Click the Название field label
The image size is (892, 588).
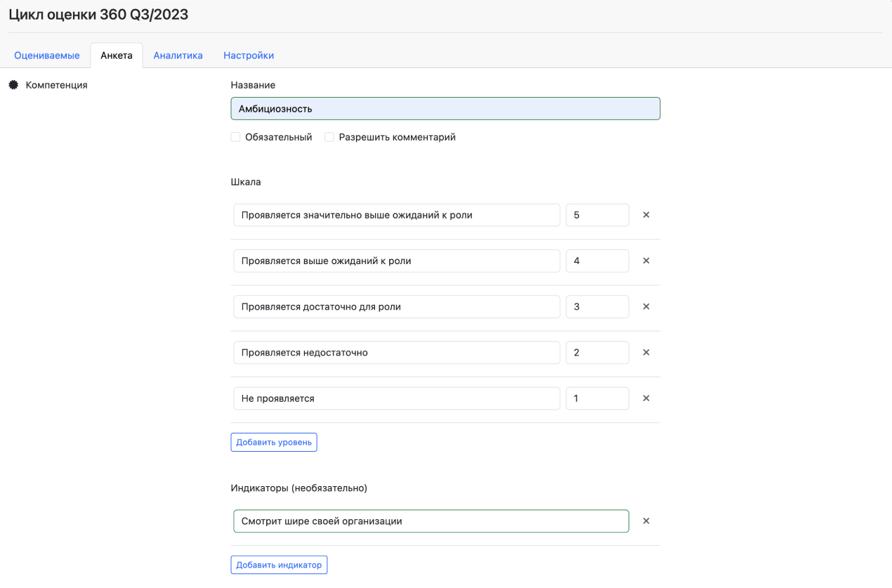coord(253,85)
